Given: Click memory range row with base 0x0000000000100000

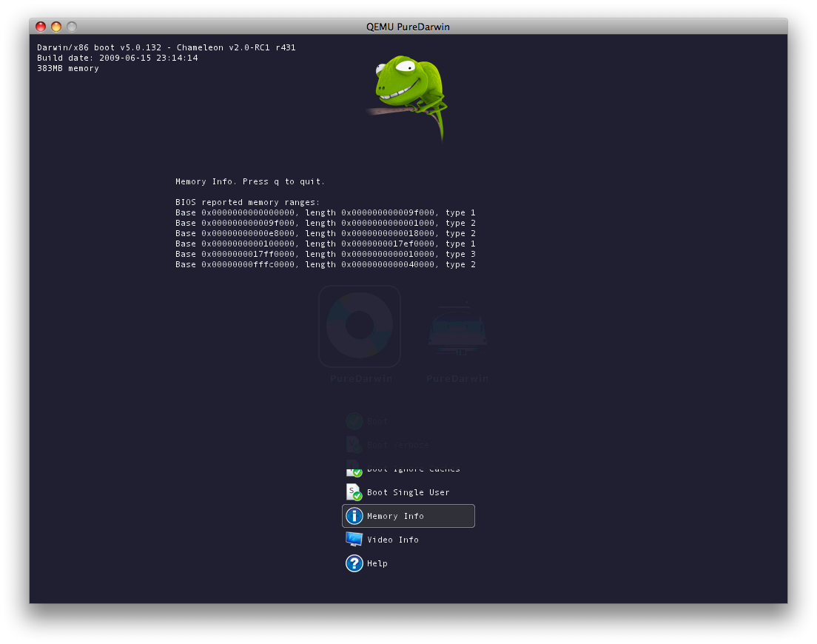Looking at the screenshot, I should [x=325, y=244].
